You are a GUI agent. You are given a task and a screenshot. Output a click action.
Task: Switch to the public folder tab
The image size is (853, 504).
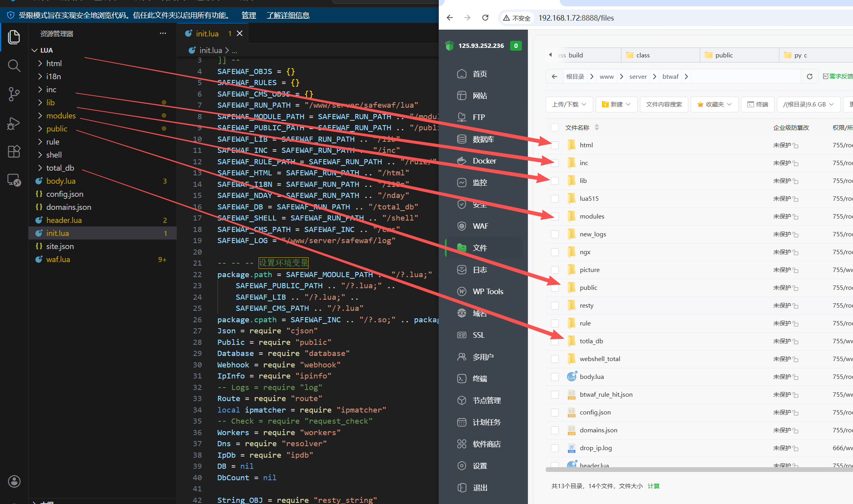(x=724, y=55)
